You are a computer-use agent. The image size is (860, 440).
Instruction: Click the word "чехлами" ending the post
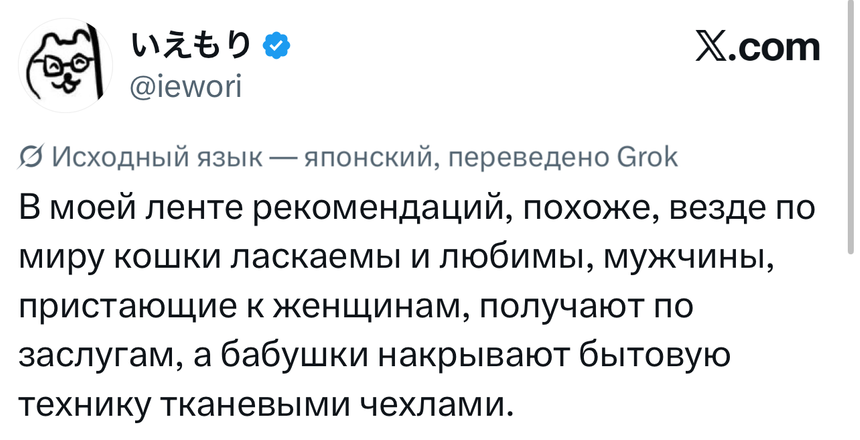coord(433,404)
